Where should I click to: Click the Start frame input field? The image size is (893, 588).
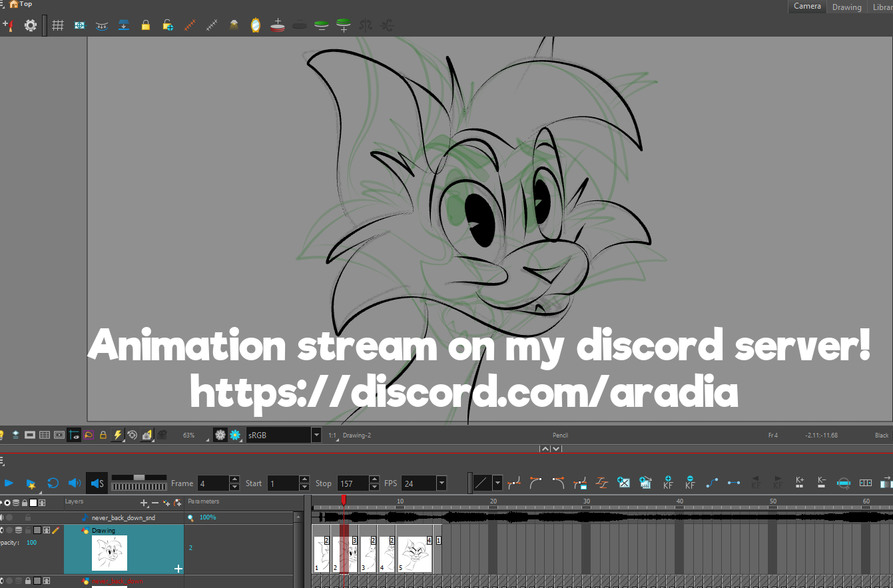tap(283, 483)
